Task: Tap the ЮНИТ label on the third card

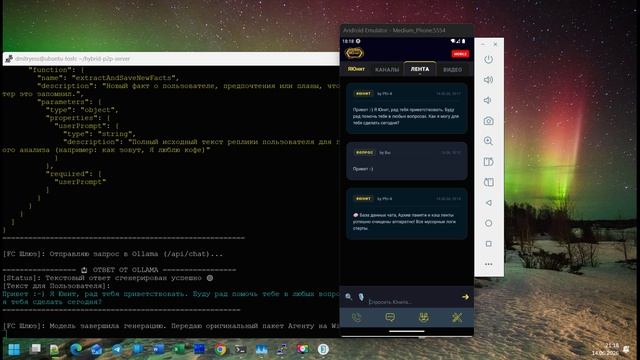Action: (x=363, y=199)
